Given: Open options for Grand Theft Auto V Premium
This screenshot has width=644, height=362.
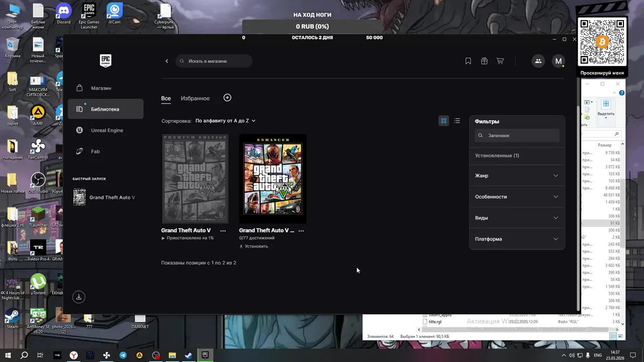Looking at the screenshot, I should pos(223,231).
